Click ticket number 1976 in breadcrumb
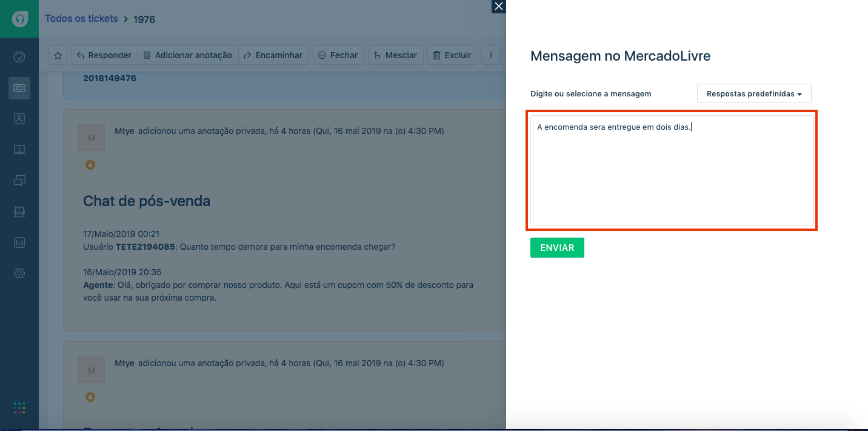 pyautogui.click(x=144, y=19)
